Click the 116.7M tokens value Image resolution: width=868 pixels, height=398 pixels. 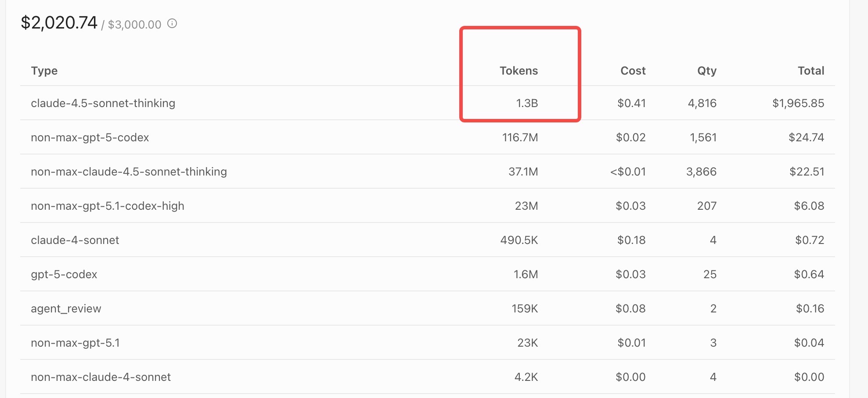click(x=520, y=137)
